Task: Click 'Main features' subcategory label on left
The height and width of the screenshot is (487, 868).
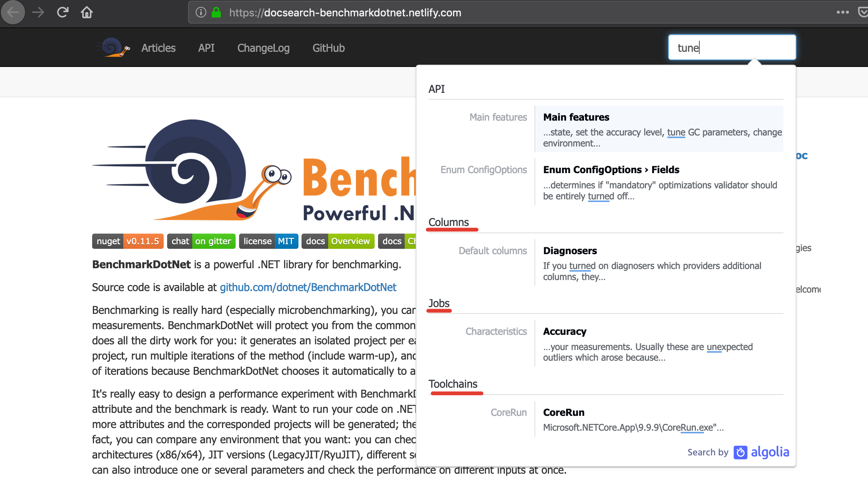Action: pos(498,117)
